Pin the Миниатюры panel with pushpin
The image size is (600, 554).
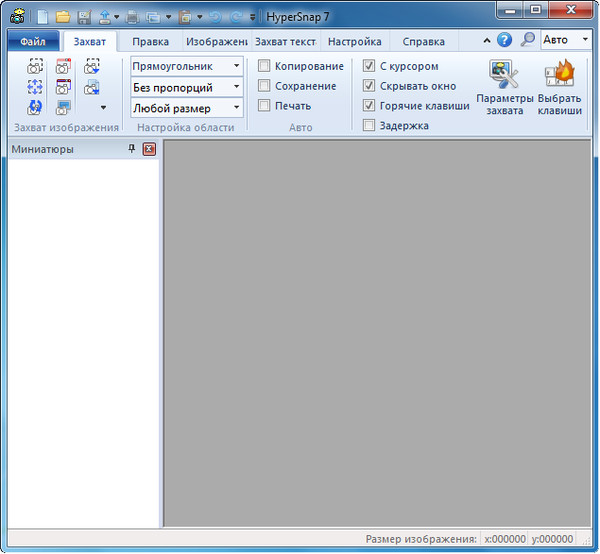click(x=132, y=149)
